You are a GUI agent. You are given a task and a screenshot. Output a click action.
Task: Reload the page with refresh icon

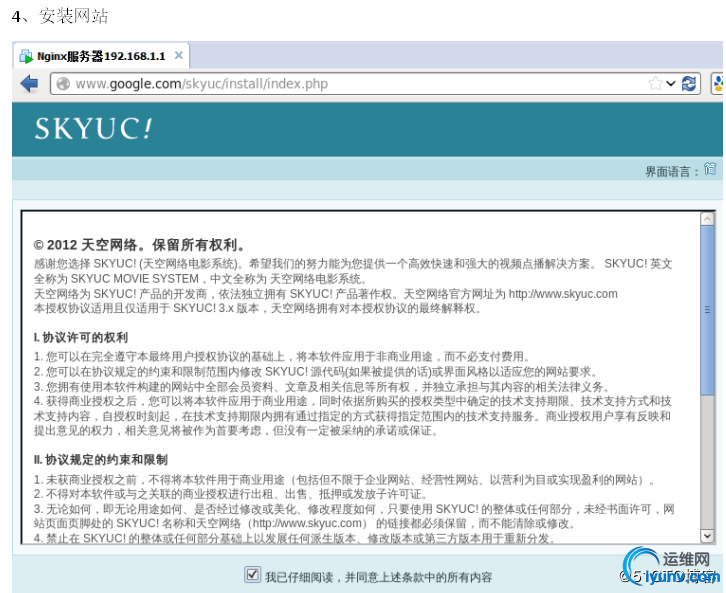[x=689, y=84]
